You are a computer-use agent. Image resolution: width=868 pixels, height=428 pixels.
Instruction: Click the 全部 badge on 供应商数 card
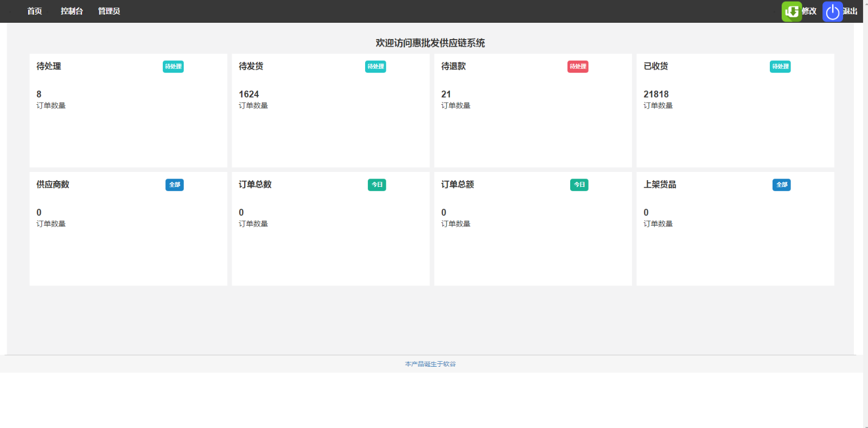(x=175, y=185)
